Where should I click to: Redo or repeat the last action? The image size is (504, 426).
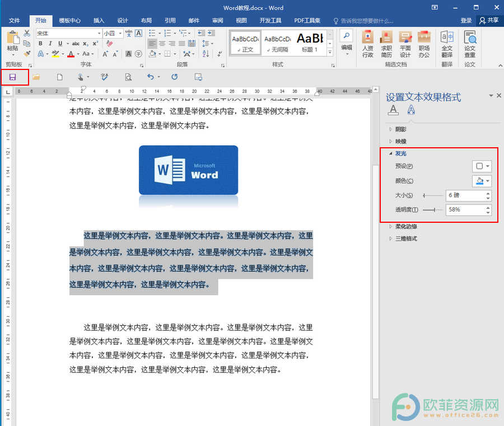(175, 77)
